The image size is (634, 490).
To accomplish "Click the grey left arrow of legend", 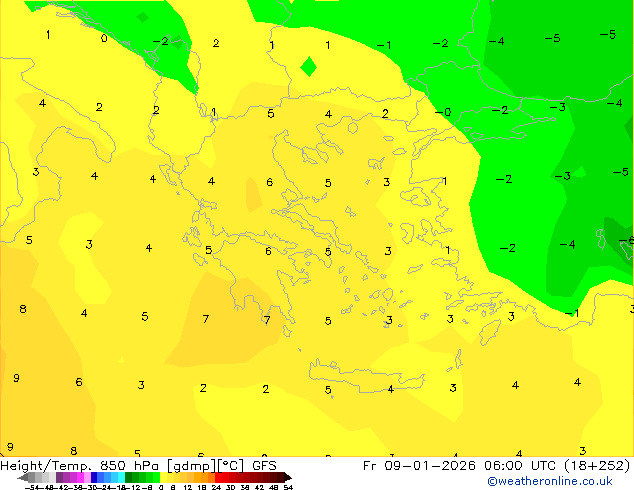I will (23, 477).
